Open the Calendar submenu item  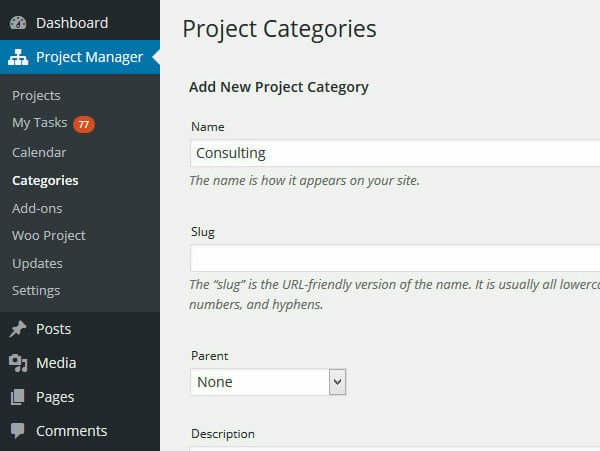(x=39, y=152)
